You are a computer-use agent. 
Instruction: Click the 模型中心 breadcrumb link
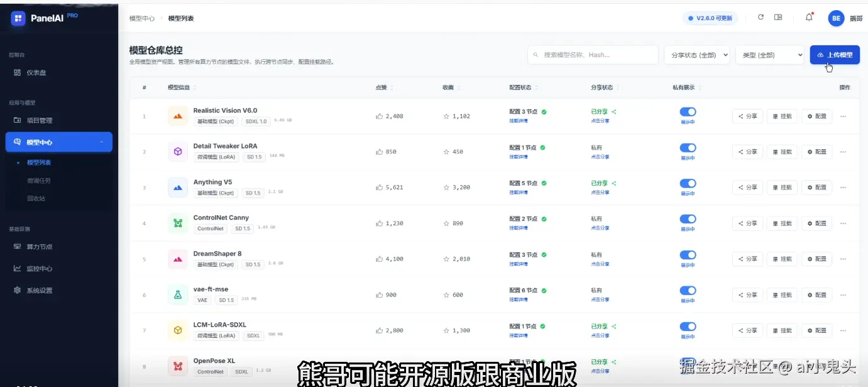141,18
